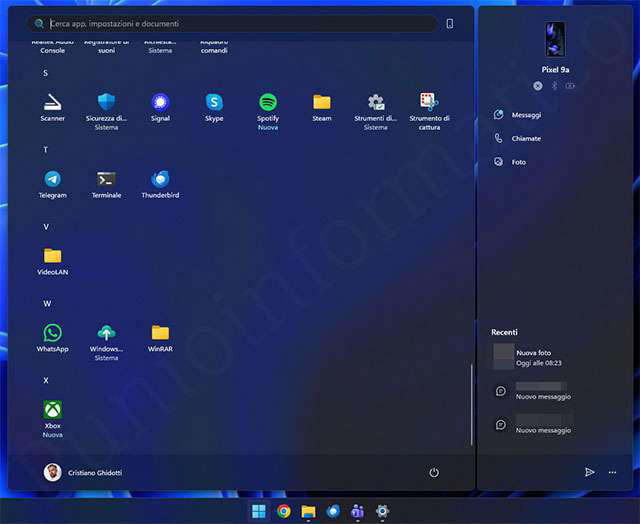This screenshot has height=524, width=640.
Task: Jump via the V letter header
Action: click(x=46, y=227)
